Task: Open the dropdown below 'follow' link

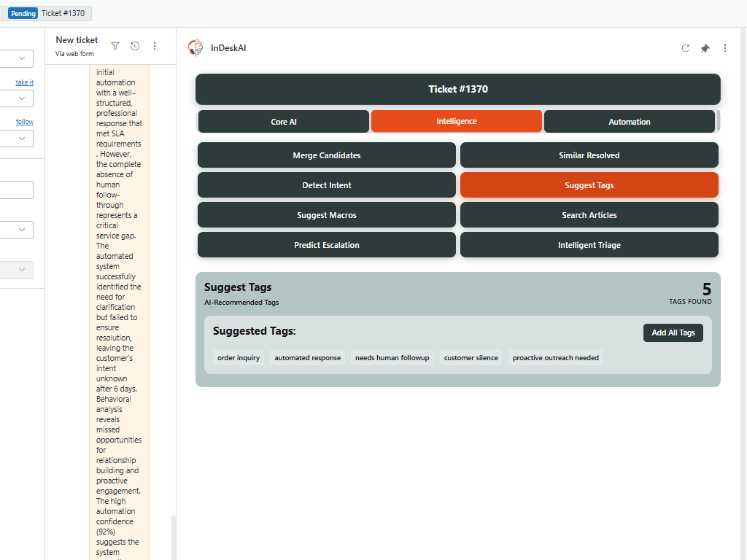Action: (x=16, y=138)
